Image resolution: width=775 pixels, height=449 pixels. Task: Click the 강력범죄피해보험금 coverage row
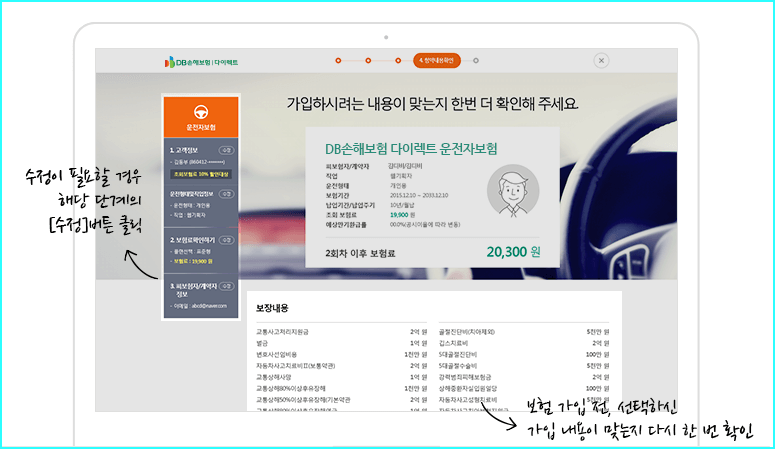point(524,377)
